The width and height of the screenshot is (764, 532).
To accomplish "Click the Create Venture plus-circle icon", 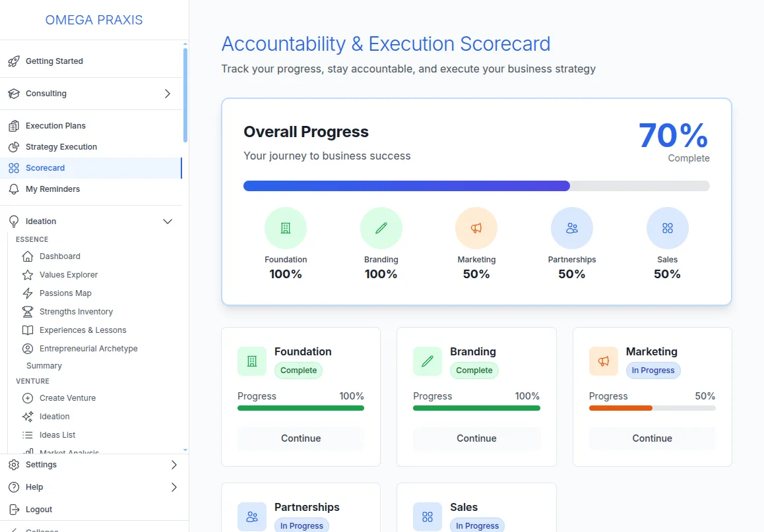I will pyautogui.click(x=28, y=398).
